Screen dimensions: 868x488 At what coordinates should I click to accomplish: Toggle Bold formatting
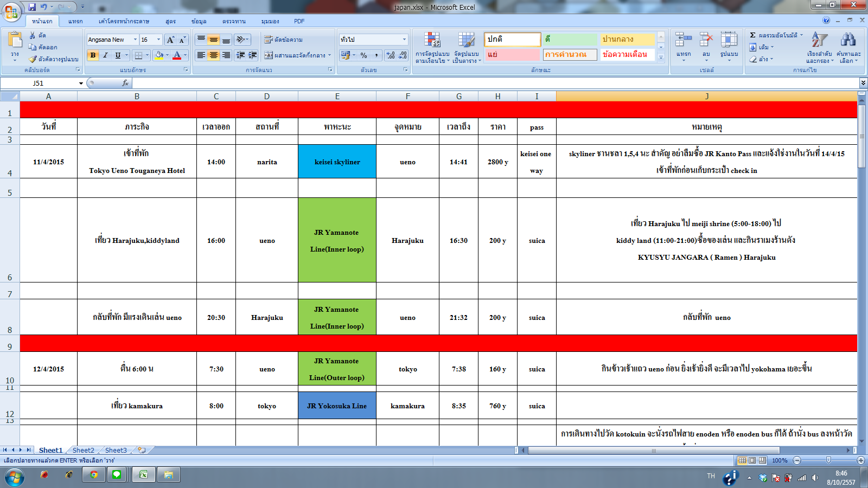pos(93,55)
